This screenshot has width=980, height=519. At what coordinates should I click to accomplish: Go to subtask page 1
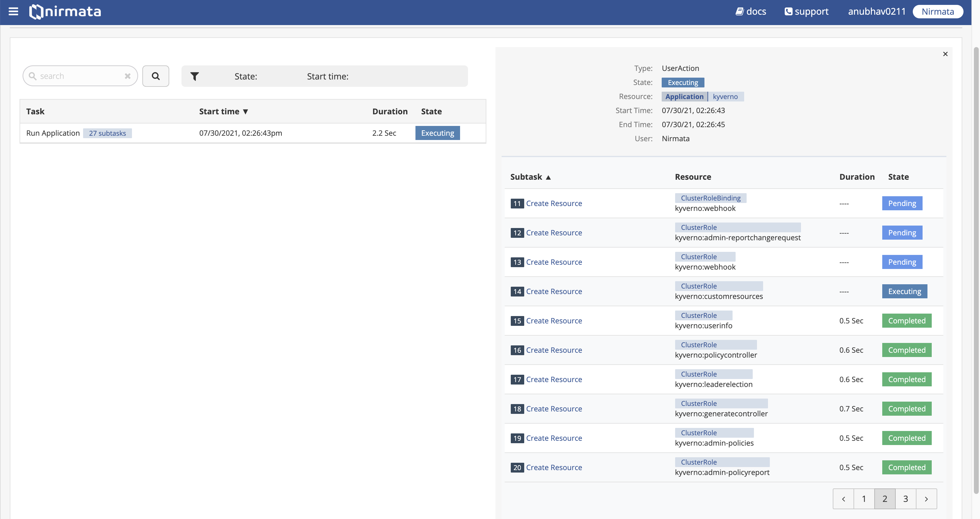point(864,499)
